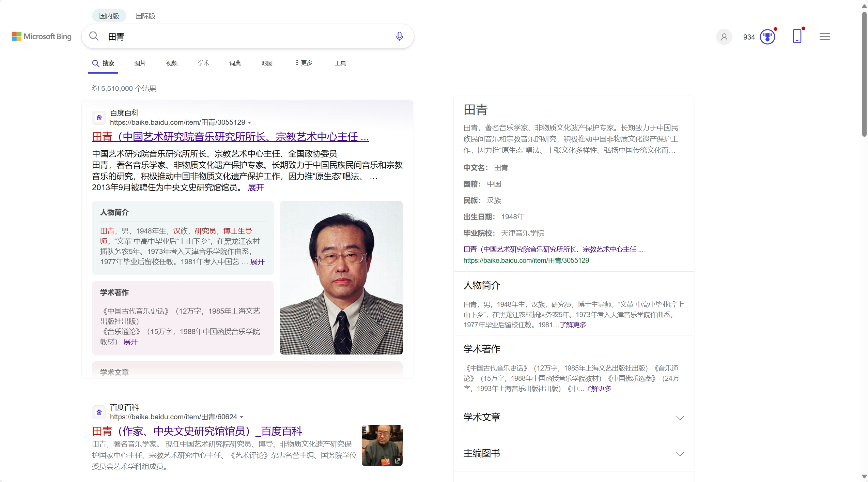Open Microsoft Rewards trophy icon
The image size is (868, 482).
[768, 37]
